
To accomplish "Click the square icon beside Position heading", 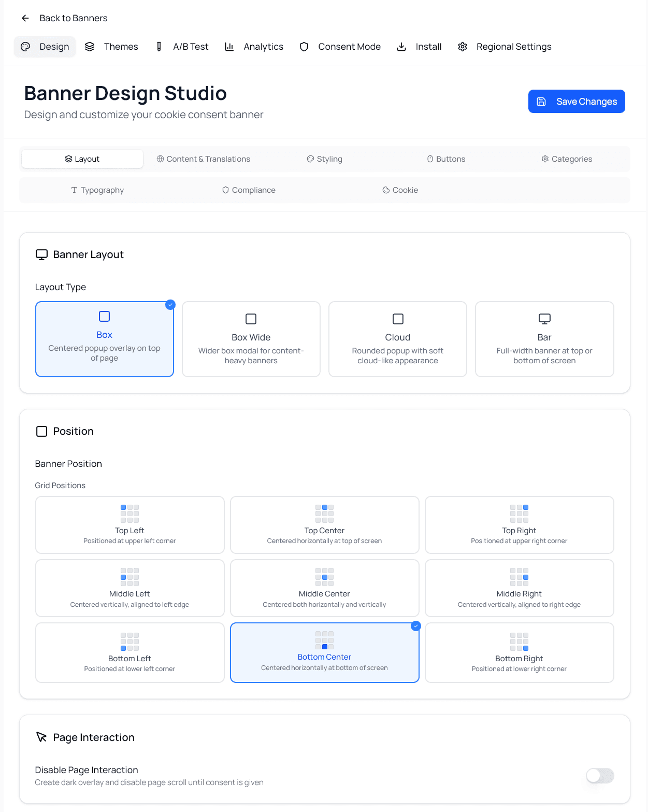I will [41, 431].
